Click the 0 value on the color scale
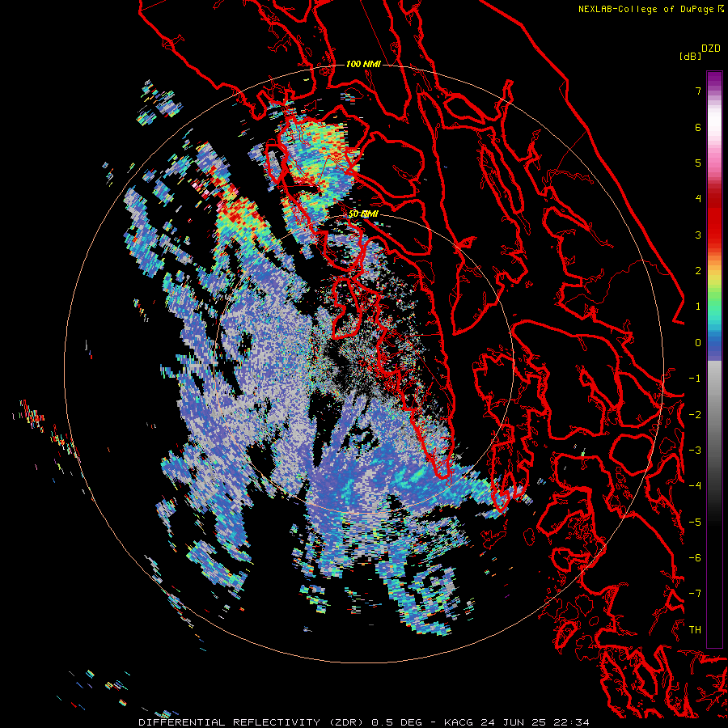 click(x=698, y=343)
